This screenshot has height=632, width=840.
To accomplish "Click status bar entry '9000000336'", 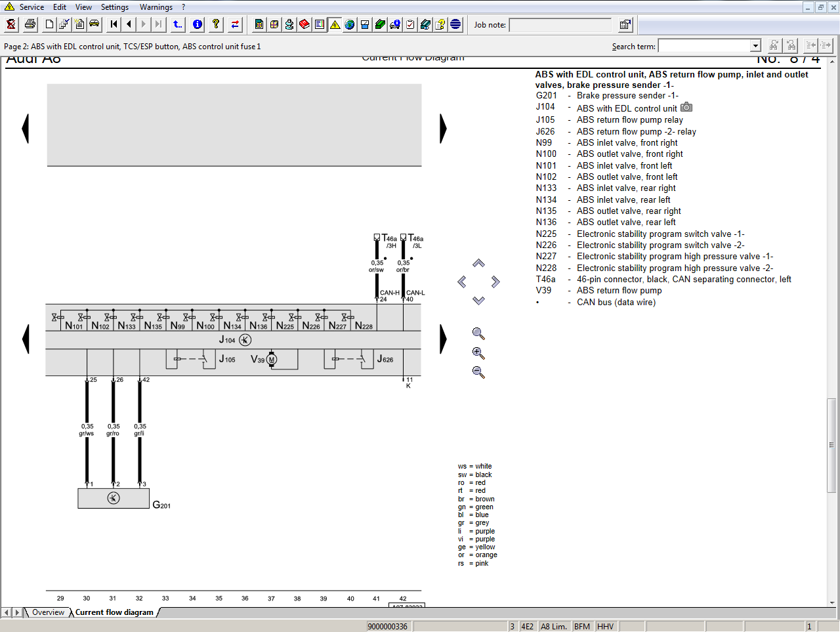I will click(388, 626).
